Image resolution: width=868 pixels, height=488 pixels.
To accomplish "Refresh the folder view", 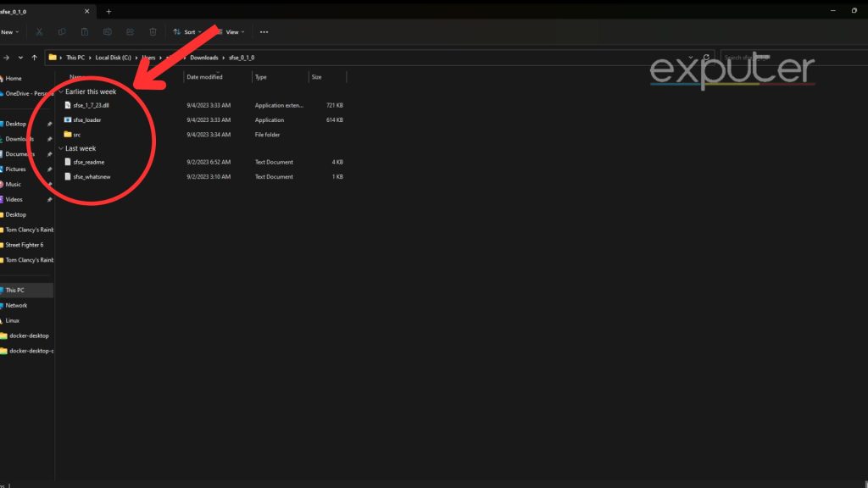I will pyautogui.click(x=706, y=57).
